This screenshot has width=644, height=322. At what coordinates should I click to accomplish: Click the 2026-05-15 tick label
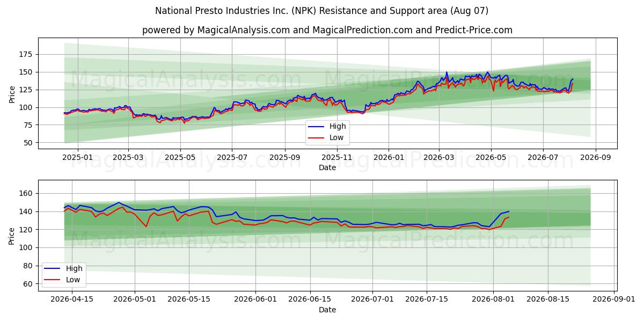[x=189, y=300]
